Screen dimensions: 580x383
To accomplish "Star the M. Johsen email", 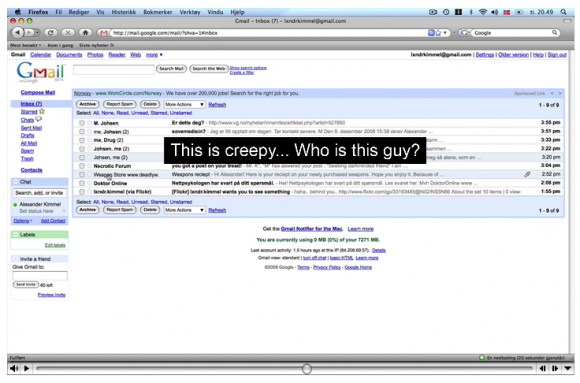I will pos(89,122).
